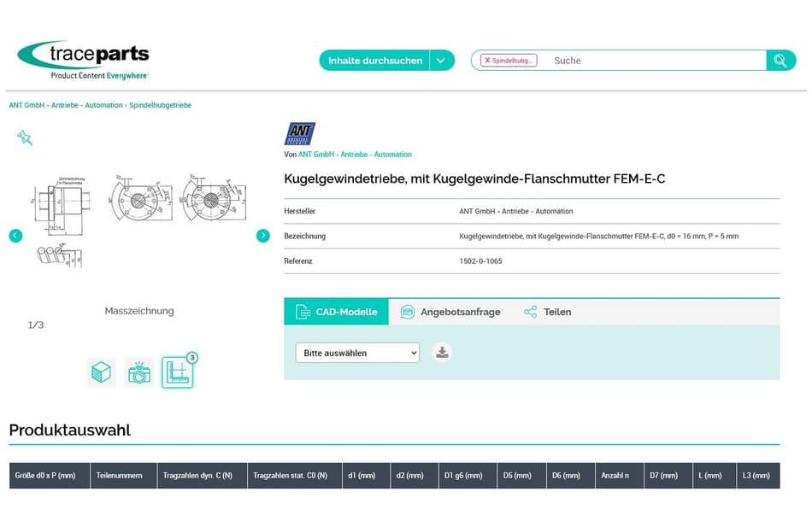Viewport: 812px width, 521px height.
Task: Switch to the CAD-Modelle tab
Action: click(336, 312)
